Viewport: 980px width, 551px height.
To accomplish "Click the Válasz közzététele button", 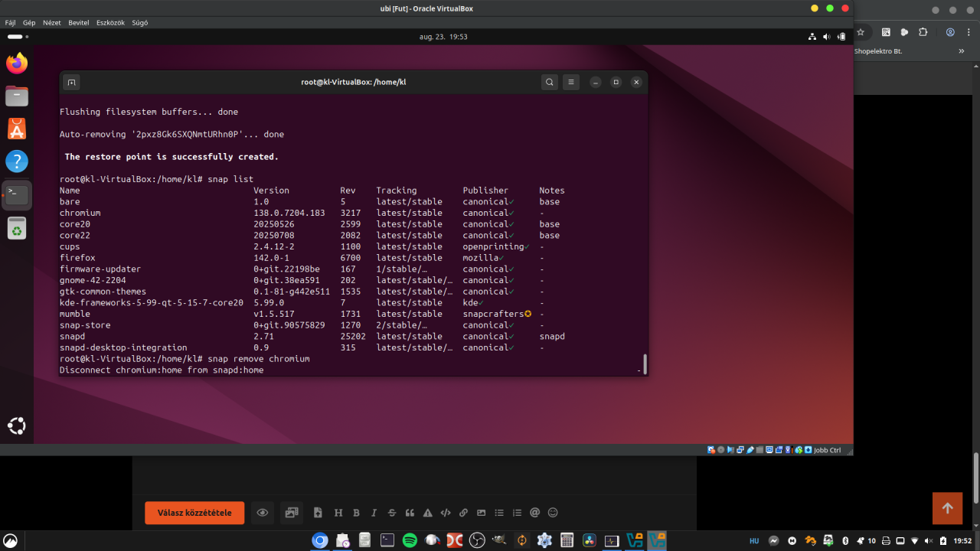I will coord(194,513).
